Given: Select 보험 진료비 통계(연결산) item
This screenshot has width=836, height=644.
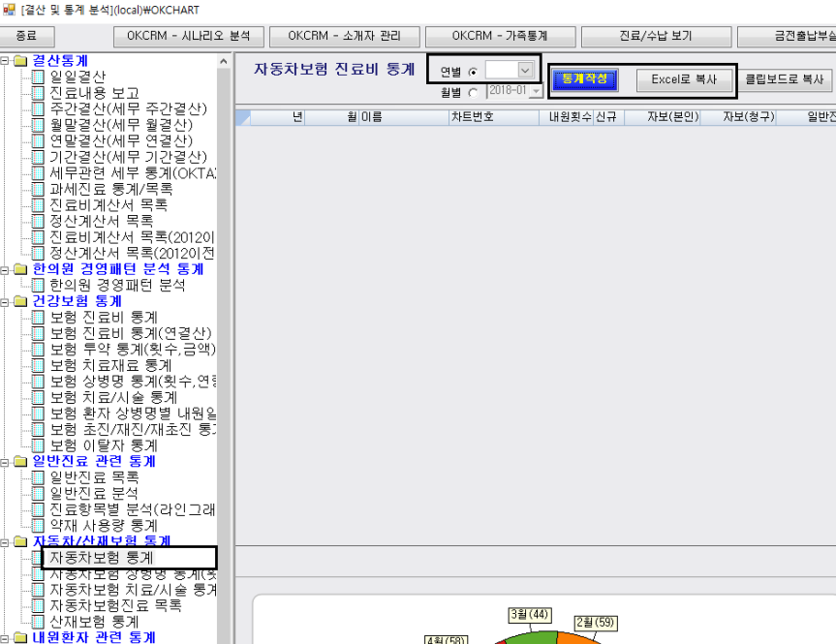Looking at the screenshot, I should tap(131, 333).
